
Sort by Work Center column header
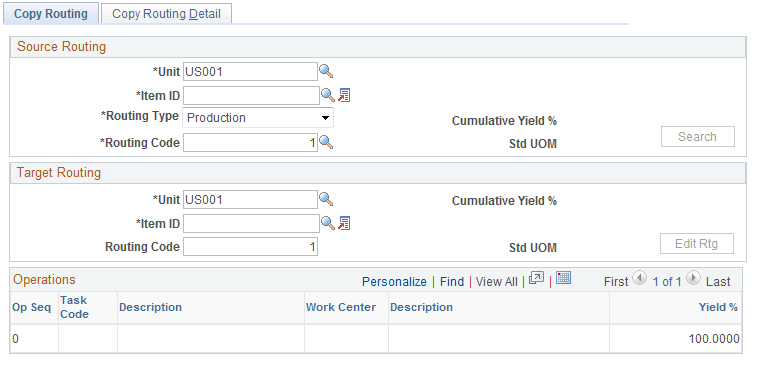click(341, 307)
